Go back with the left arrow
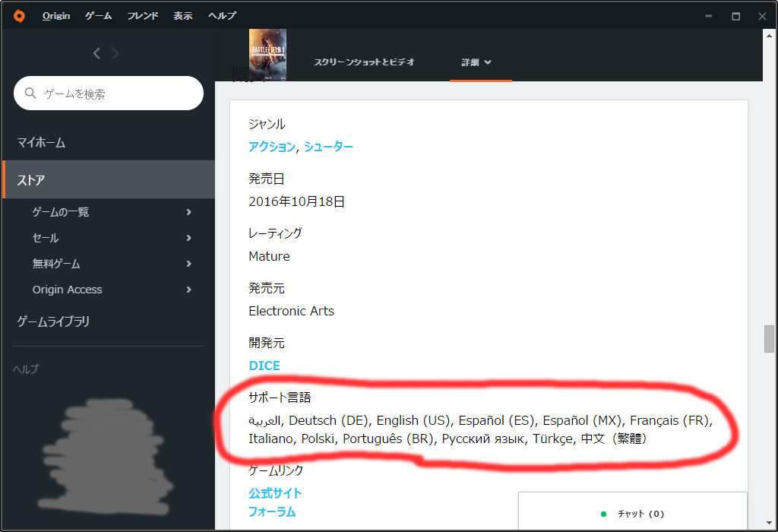 [96, 53]
